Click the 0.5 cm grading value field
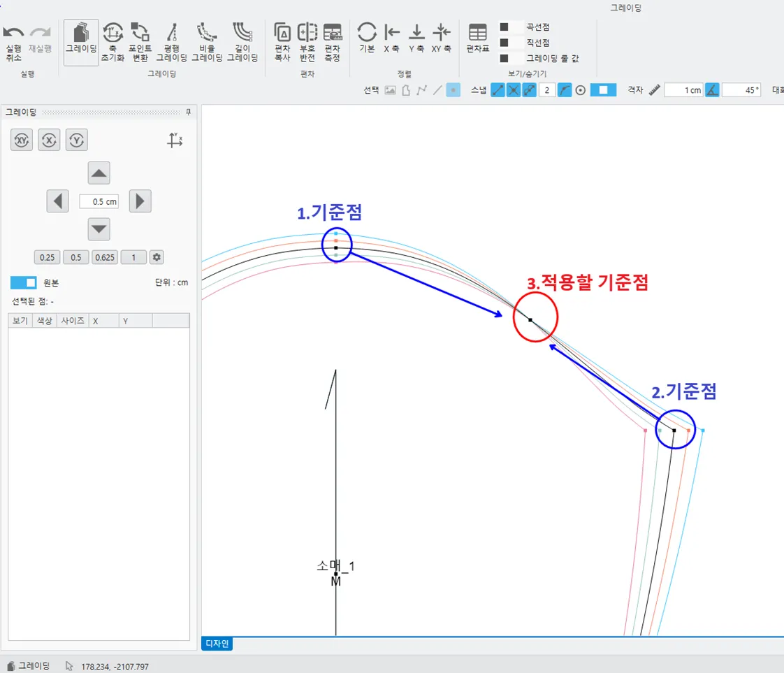 pos(99,201)
